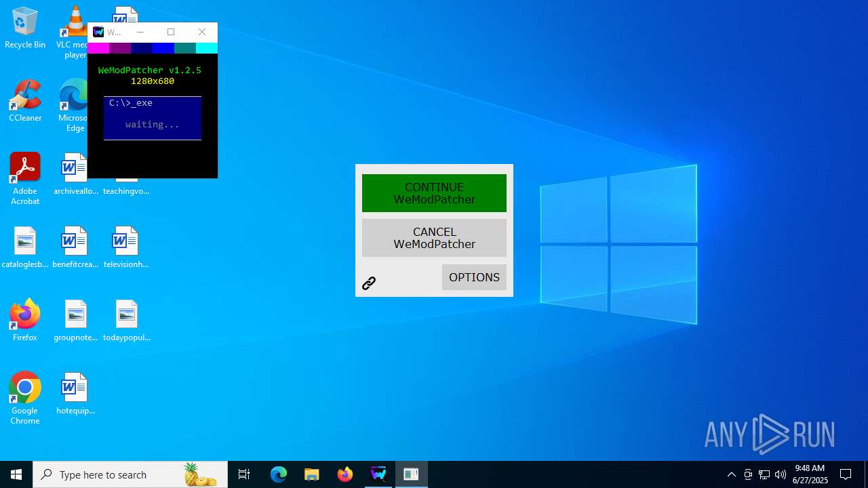Close the WeModPatcher console window
Image resolution: width=868 pixels, height=488 pixels.
click(x=201, y=32)
